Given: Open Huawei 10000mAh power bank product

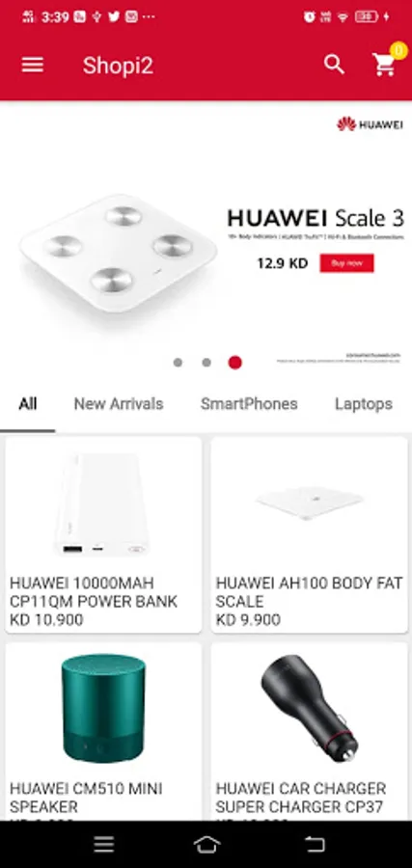Looking at the screenshot, I should pyautogui.click(x=103, y=534).
